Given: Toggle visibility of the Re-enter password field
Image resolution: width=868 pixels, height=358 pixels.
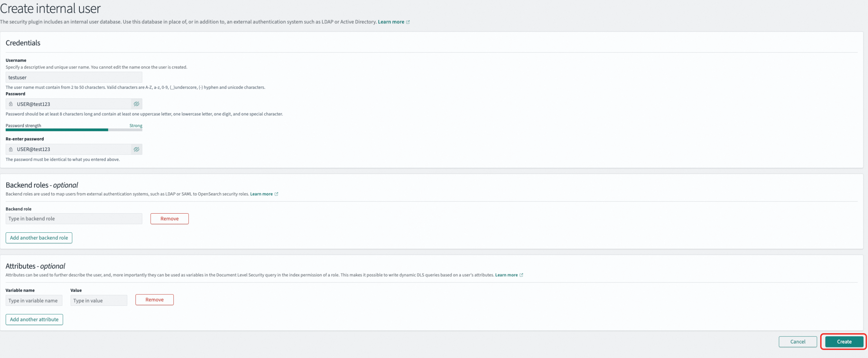Looking at the screenshot, I should point(137,149).
